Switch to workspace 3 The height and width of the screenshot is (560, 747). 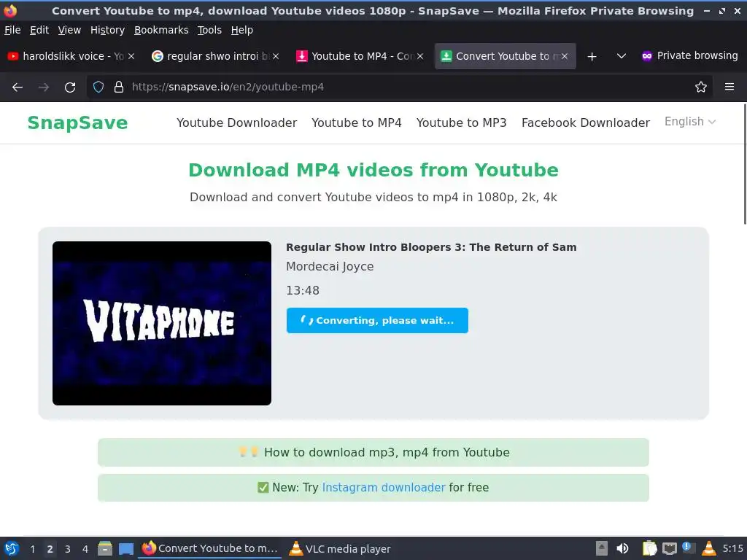click(x=68, y=549)
